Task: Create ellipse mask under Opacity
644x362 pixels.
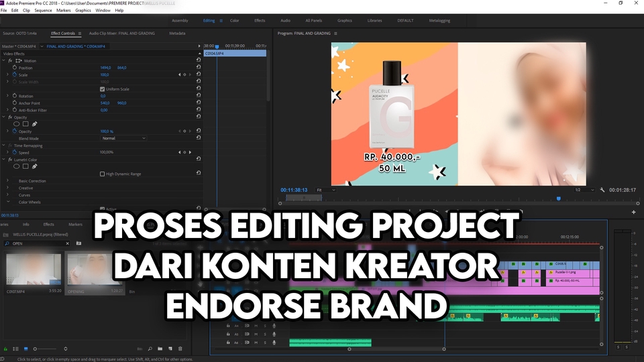Action: [x=16, y=124]
